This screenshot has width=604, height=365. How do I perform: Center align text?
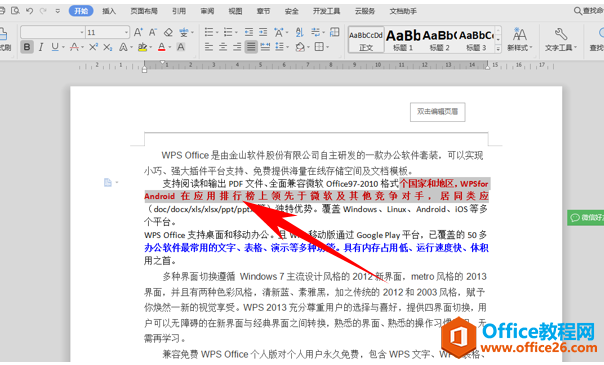pos(223,47)
